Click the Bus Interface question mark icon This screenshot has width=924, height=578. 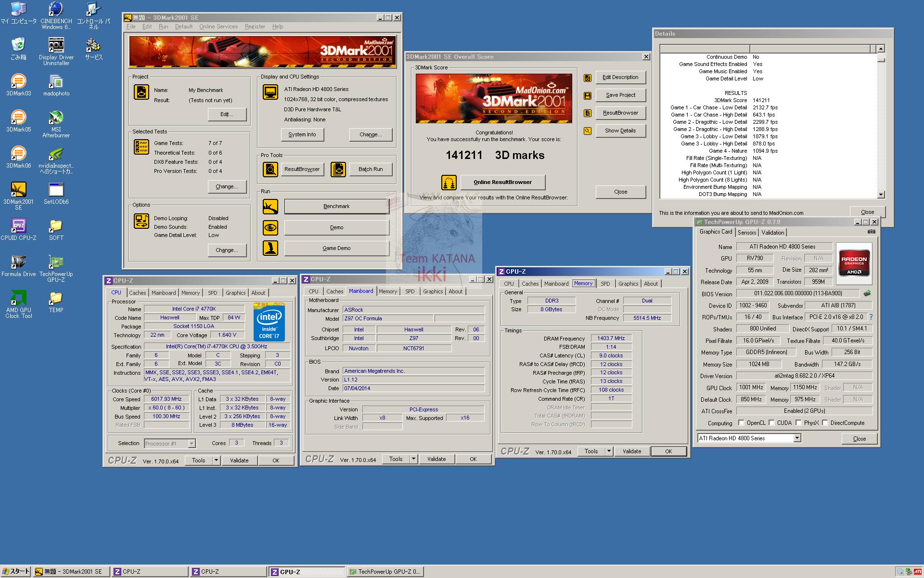point(871,317)
